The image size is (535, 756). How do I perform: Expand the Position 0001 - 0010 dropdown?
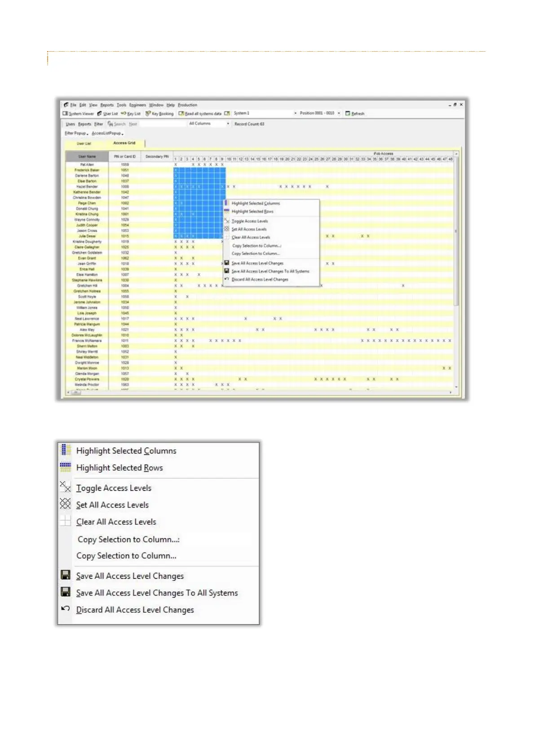tap(339, 113)
